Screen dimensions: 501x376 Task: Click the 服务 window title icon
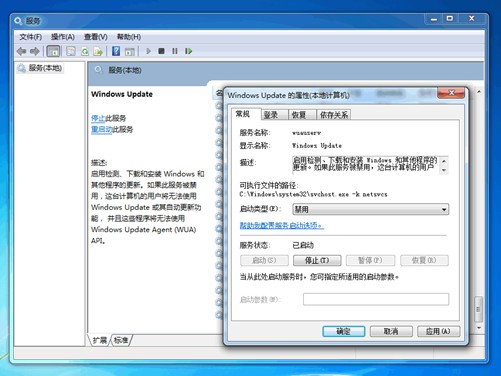pyautogui.click(x=18, y=21)
